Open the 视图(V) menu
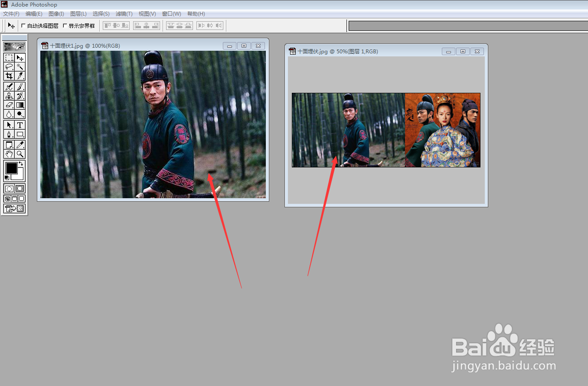This screenshot has width=588, height=386. click(147, 14)
